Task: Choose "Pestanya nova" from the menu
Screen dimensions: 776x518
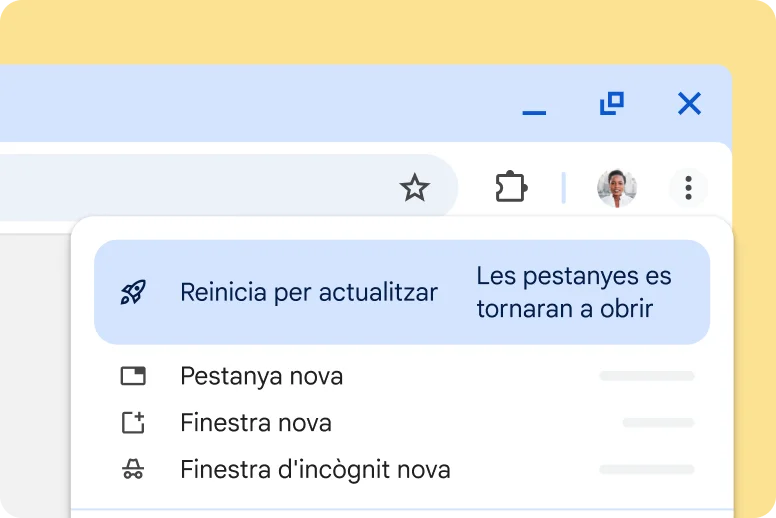Action: click(261, 376)
